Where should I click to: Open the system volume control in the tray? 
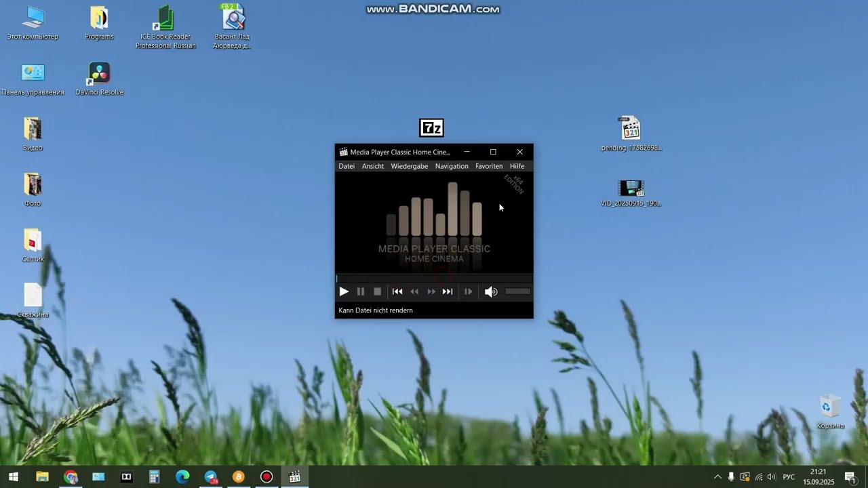771,477
